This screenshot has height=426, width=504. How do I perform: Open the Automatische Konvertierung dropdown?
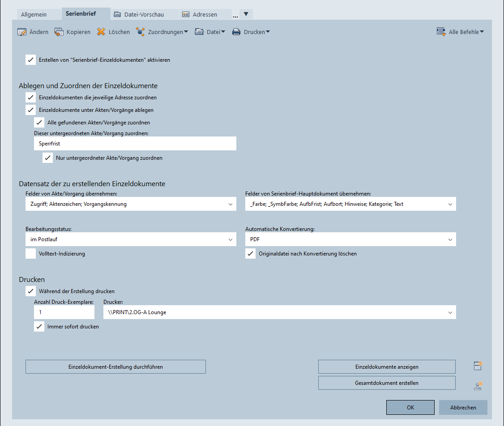(450, 239)
